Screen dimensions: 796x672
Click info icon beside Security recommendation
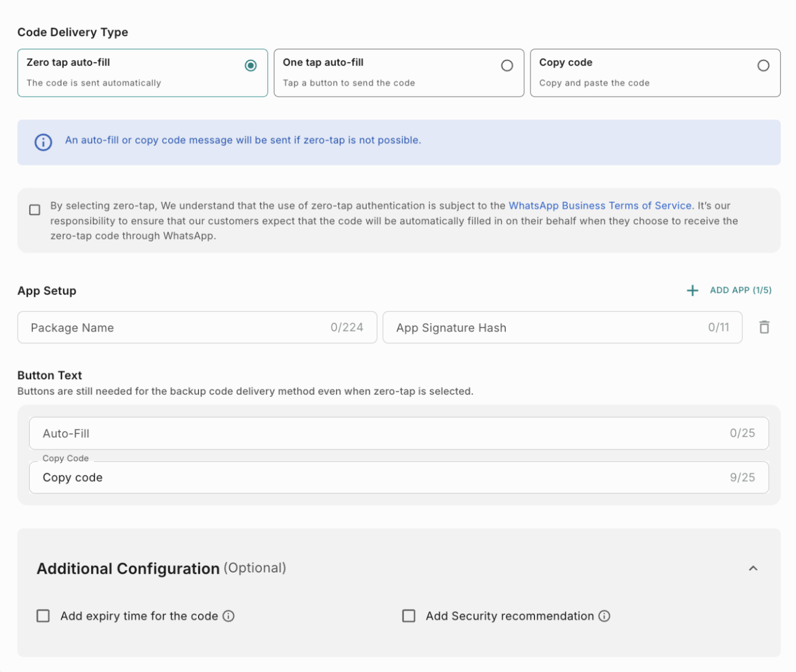(604, 616)
